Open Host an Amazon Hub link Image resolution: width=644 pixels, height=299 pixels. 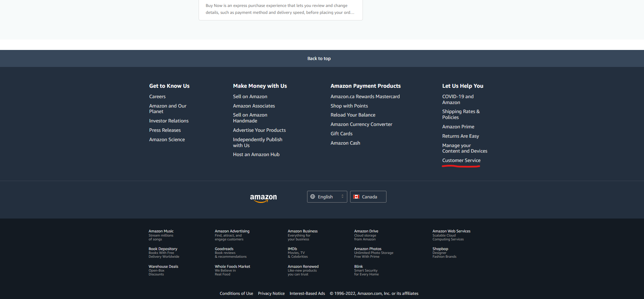pos(256,154)
